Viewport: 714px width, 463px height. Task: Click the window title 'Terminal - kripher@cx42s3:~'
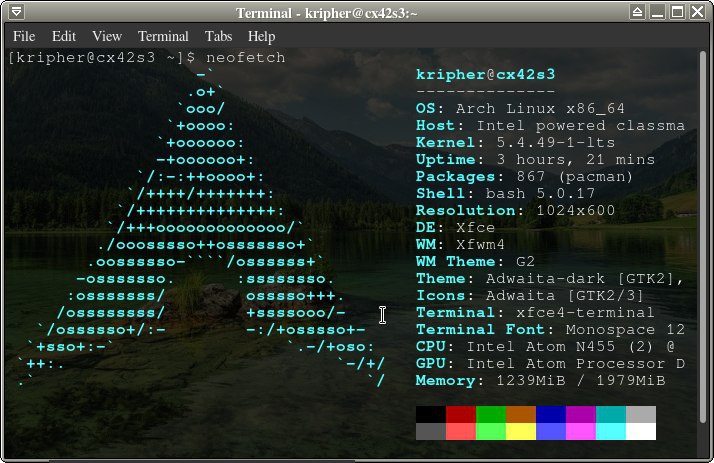tap(326, 13)
